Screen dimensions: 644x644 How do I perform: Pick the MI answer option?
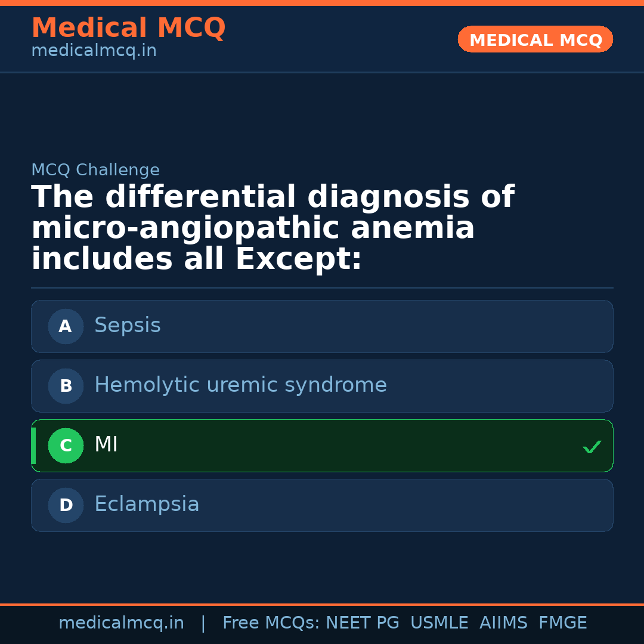click(322, 445)
